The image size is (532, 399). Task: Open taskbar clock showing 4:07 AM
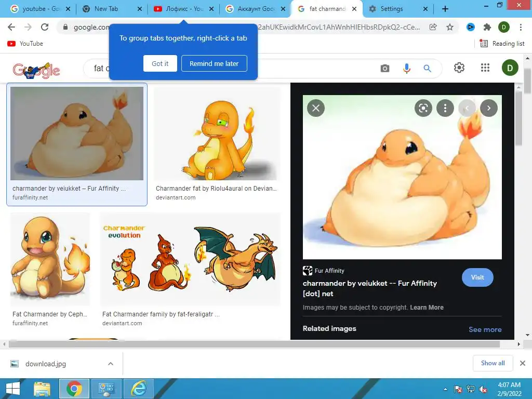click(x=509, y=389)
